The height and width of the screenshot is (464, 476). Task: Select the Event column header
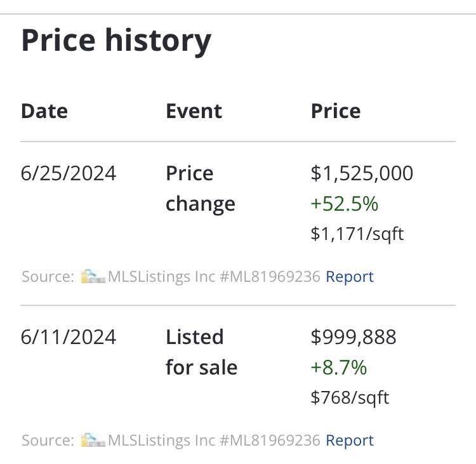(x=194, y=111)
